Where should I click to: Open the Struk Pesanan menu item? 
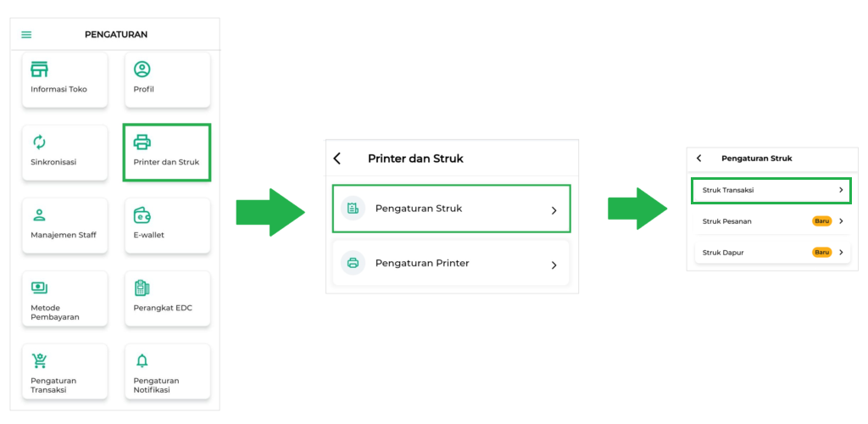772,220
